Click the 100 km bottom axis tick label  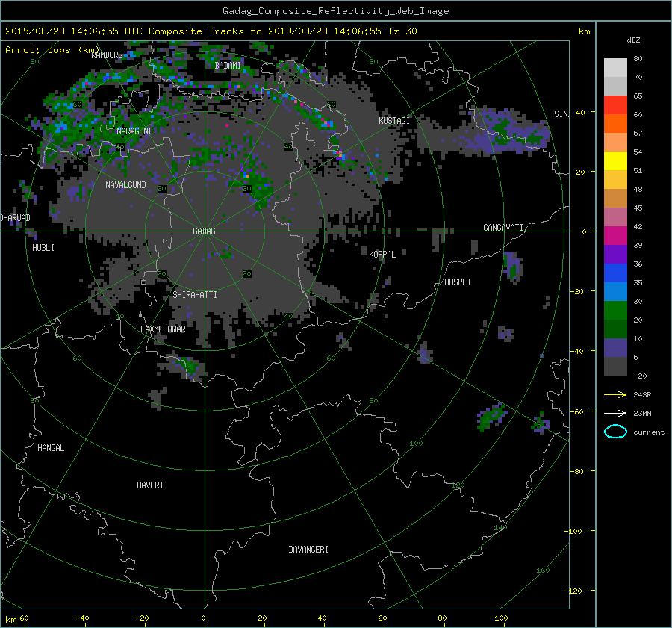[501, 618]
